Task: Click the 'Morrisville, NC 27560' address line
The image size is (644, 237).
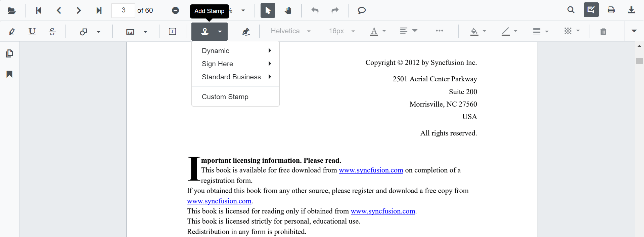Action: 443,104
